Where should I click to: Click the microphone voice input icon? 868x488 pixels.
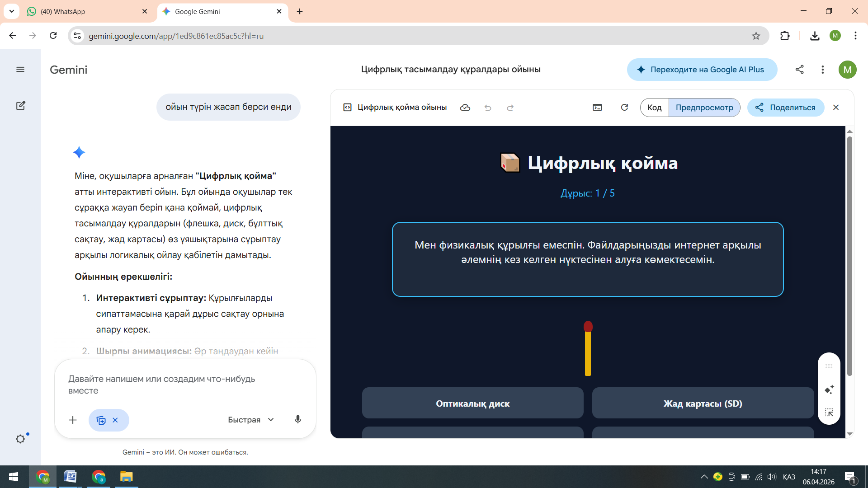click(298, 420)
